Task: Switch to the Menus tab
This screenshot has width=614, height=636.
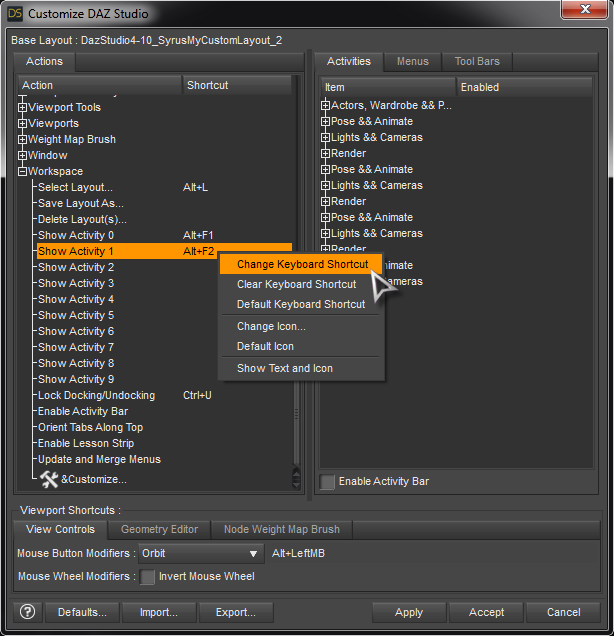Action: pos(412,61)
